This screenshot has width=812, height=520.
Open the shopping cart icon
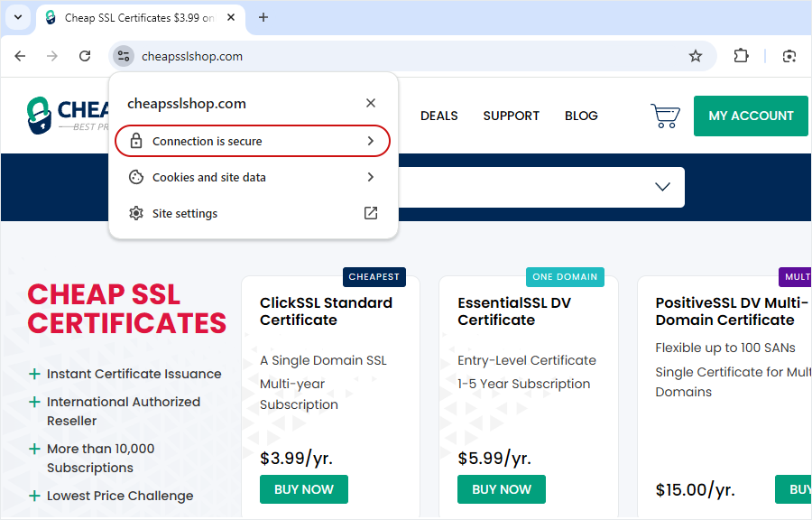pyautogui.click(x=666, y=116)
